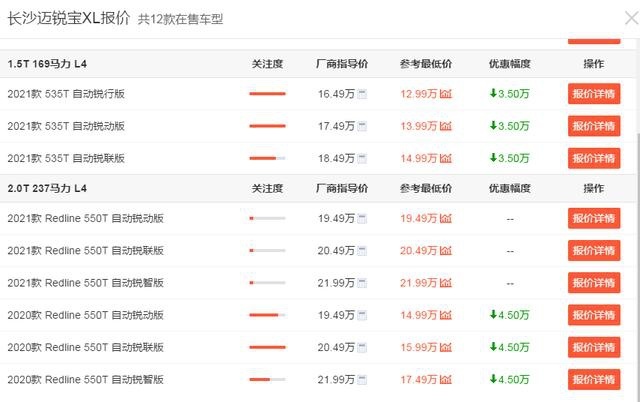View price trend chart icon for 535T 自动锐联版
Image resolution: width=640 pixels, height=402 pixels.
point(446,158)
